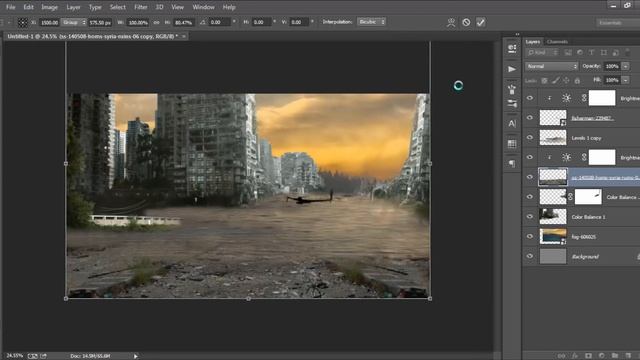Open the Interpolation Bicubic dropdown
Screen dimensions: 640x360
pyautogui.click(x=371, y=22)
